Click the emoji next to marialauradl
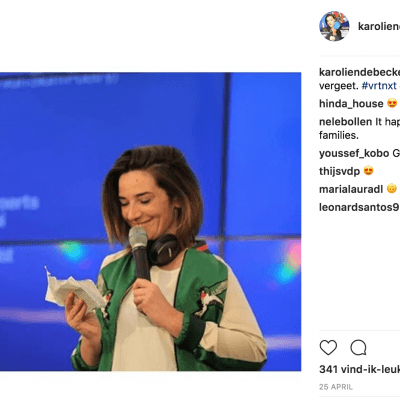This screenshot has height=400, width=400. [392, 189]
